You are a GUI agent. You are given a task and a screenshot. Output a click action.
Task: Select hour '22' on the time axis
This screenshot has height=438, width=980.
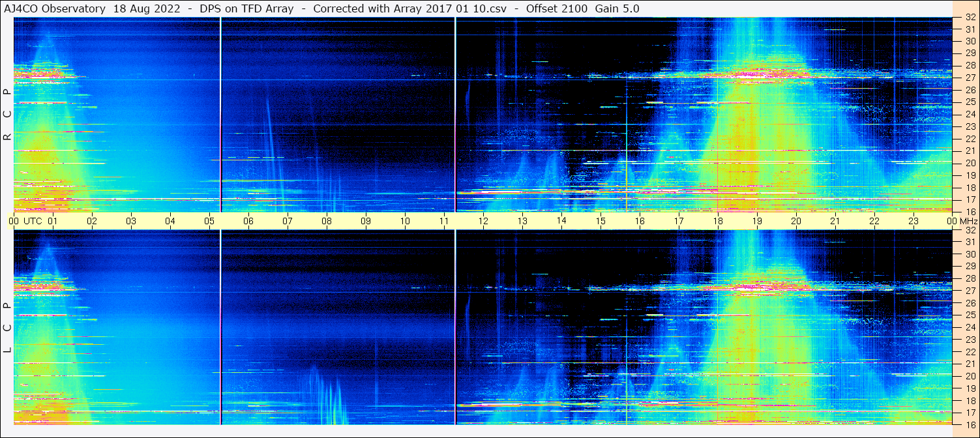tap(874, 221)
